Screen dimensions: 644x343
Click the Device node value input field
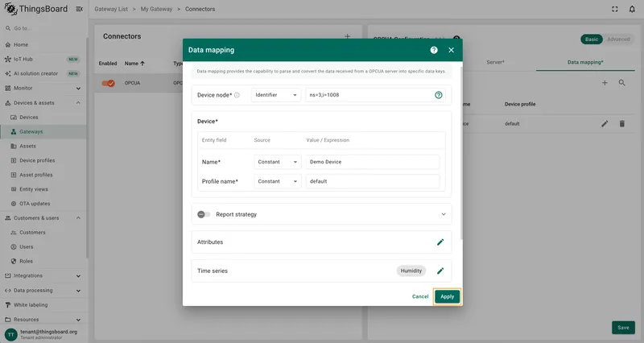[x=369, y=95]
